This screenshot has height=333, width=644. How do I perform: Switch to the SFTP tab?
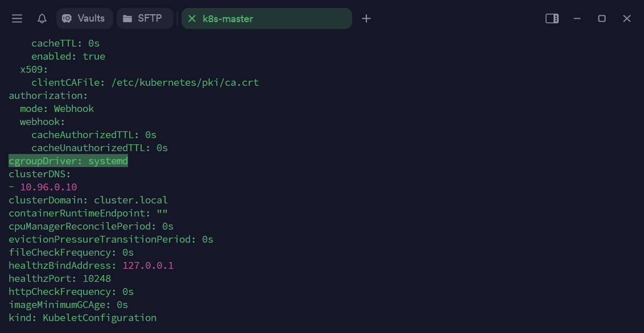145,19
